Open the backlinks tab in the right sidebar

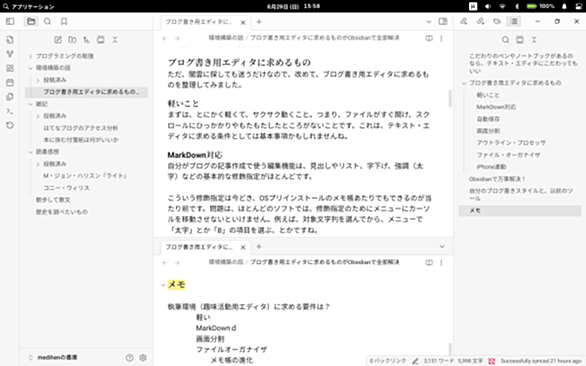464,21
